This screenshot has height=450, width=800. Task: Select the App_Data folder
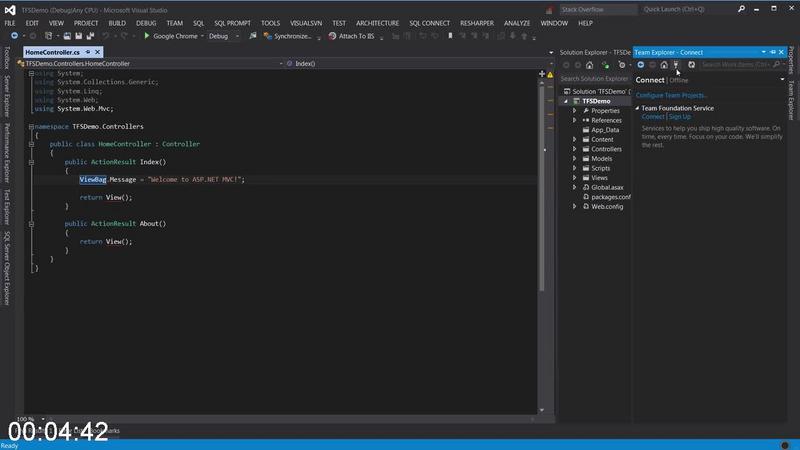pos(605,130)
